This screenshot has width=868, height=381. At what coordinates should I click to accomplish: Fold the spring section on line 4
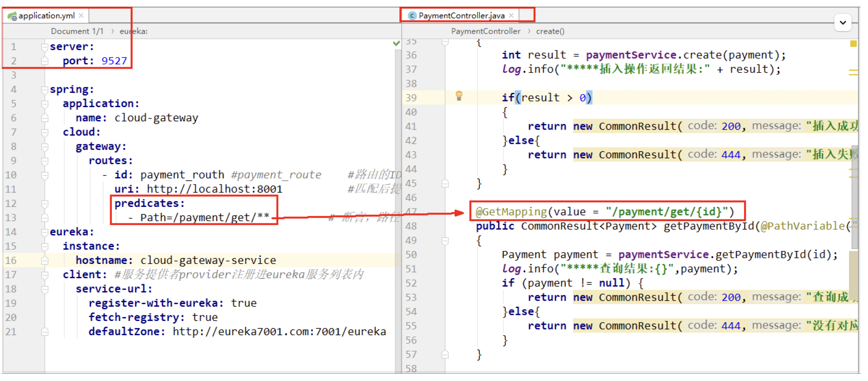pyautogui.click(x=44, y=89)
